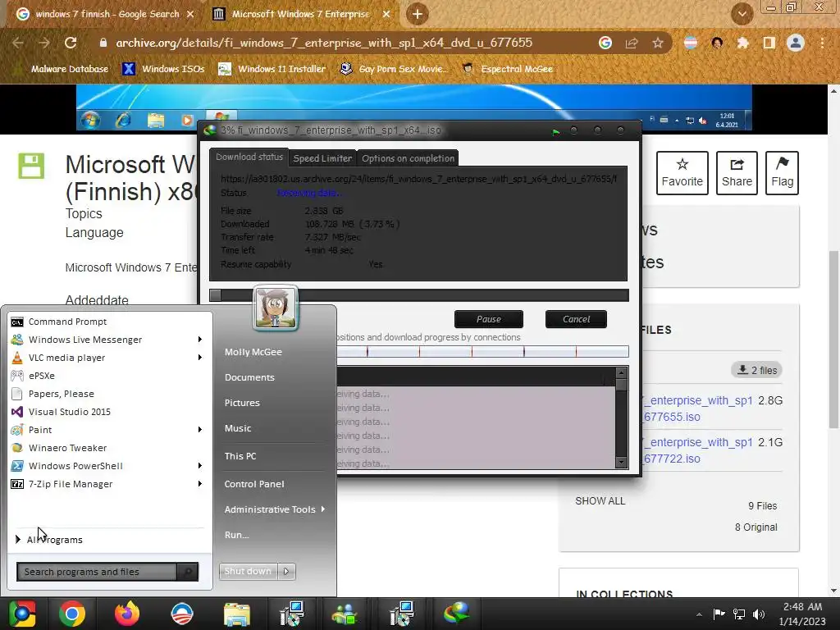Click SHOW ALL files link
840x630 pixels.
tap(600, 501)
